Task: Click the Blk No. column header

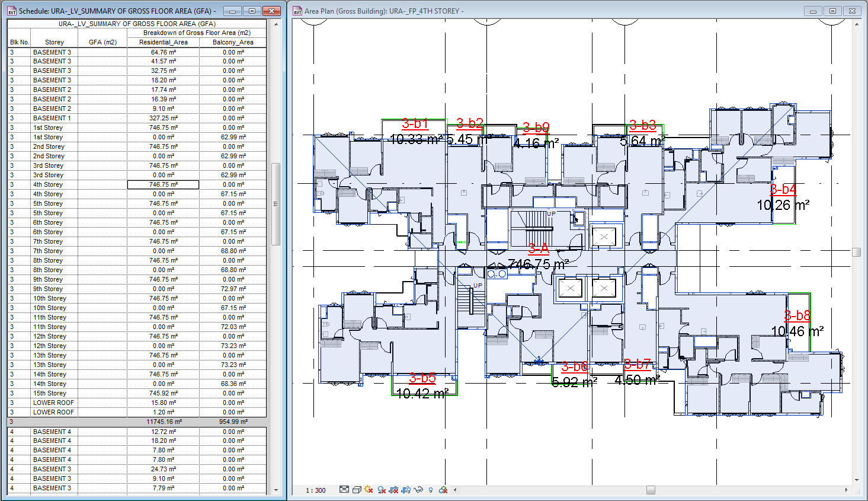Action: (18, 42)
